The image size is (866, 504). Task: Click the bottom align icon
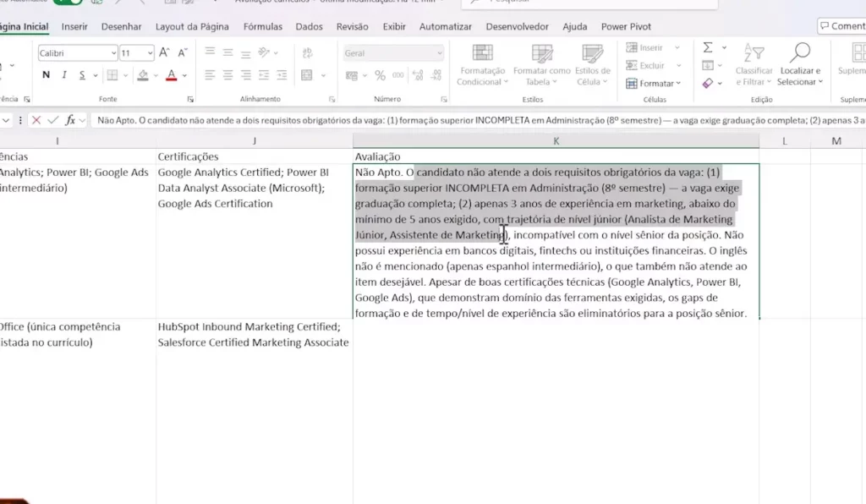(246, 53)
